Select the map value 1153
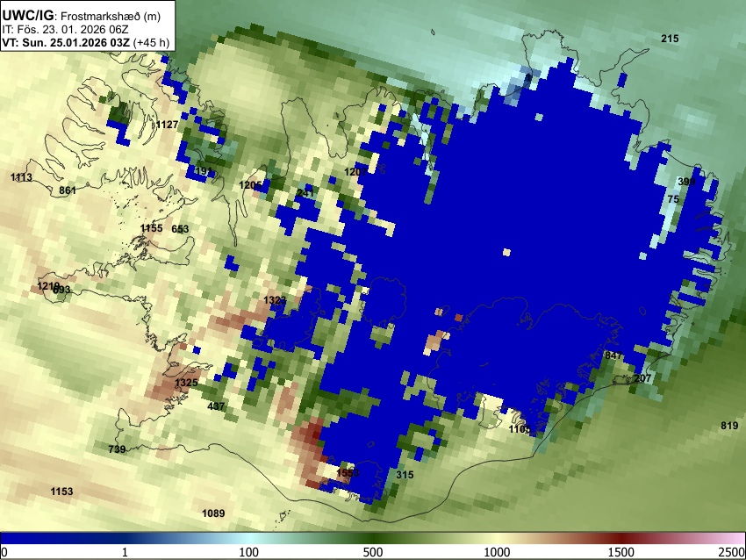Image resolution: width=746 pixels, height=560 pixels. click(x=61, y=492)
